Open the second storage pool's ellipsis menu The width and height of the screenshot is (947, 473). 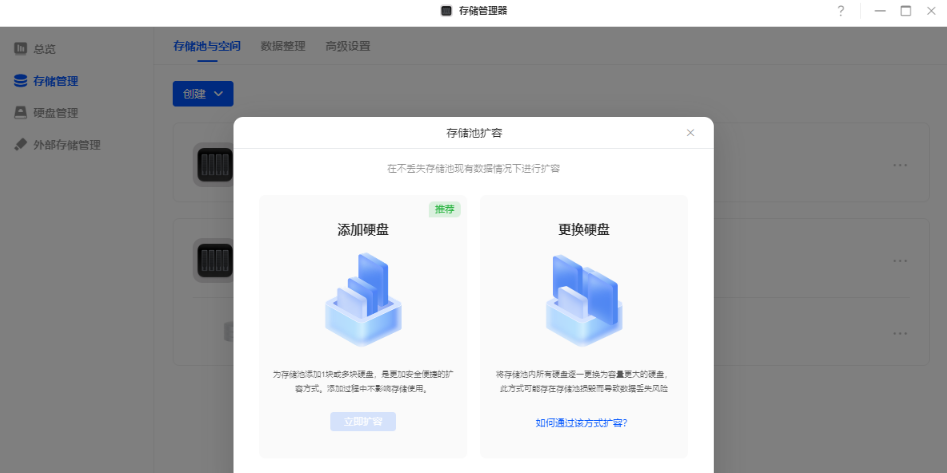[x=900, y=260]
